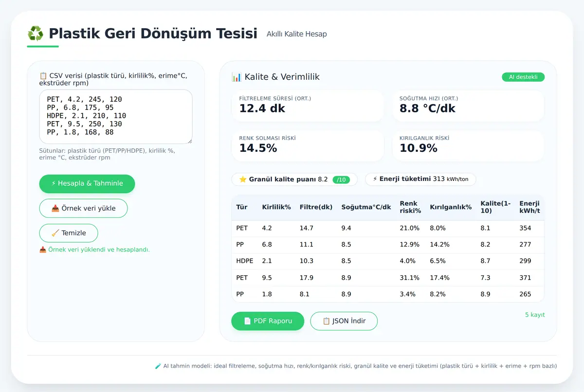Click the 7.3 quality score cell

(485, 277)
